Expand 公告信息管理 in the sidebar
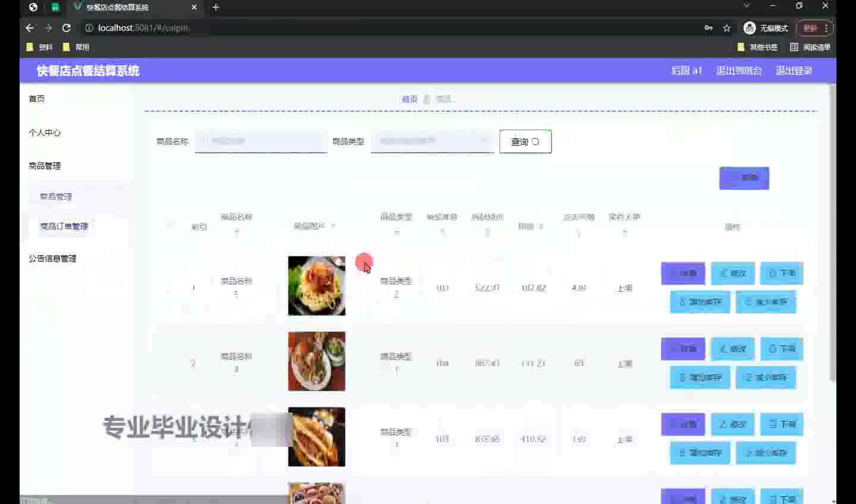 coord(52,259)
